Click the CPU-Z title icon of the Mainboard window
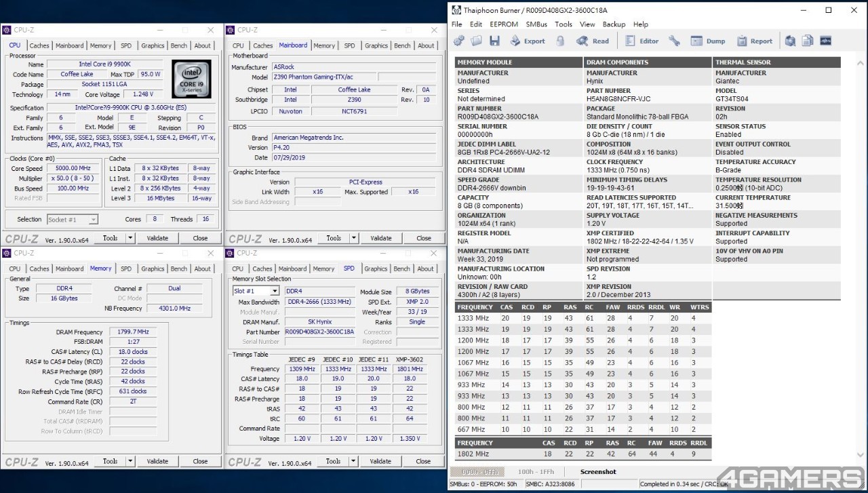The image size is (868, 493). [231, 30]
